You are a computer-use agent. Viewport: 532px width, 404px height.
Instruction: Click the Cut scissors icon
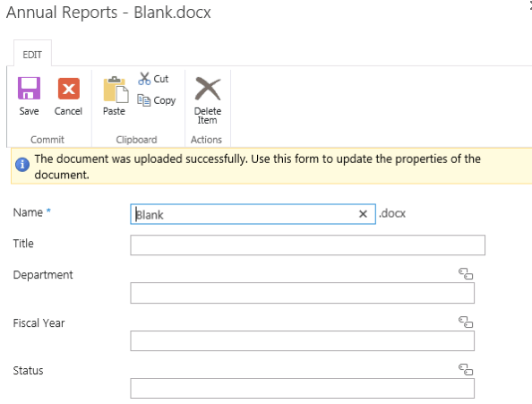(x=144, y=79)
